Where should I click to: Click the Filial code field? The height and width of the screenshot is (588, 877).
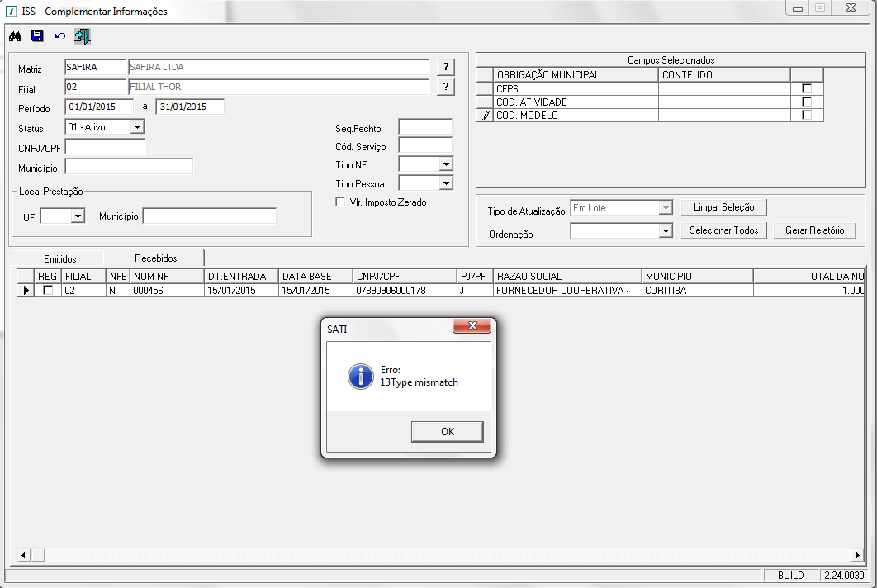click(95, 88)
